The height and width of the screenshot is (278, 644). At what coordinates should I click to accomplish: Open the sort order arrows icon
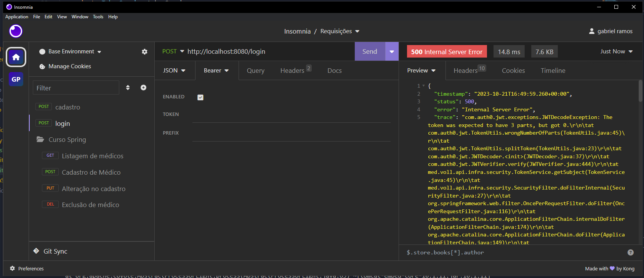coord(128,88)
